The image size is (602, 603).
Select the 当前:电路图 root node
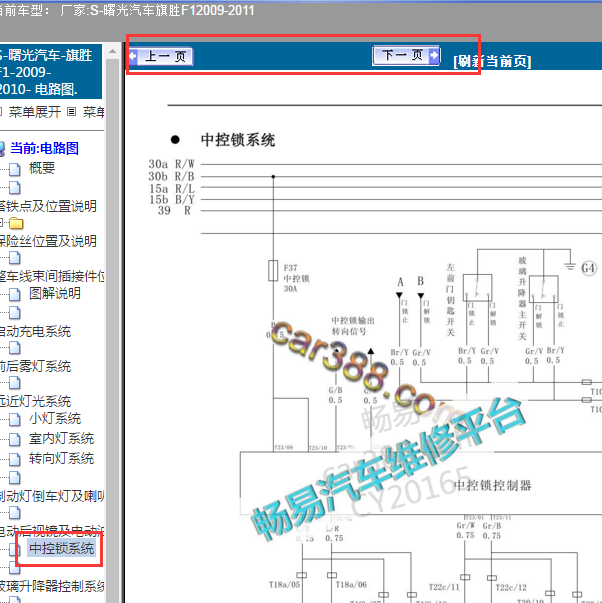[x=44, y=148]
